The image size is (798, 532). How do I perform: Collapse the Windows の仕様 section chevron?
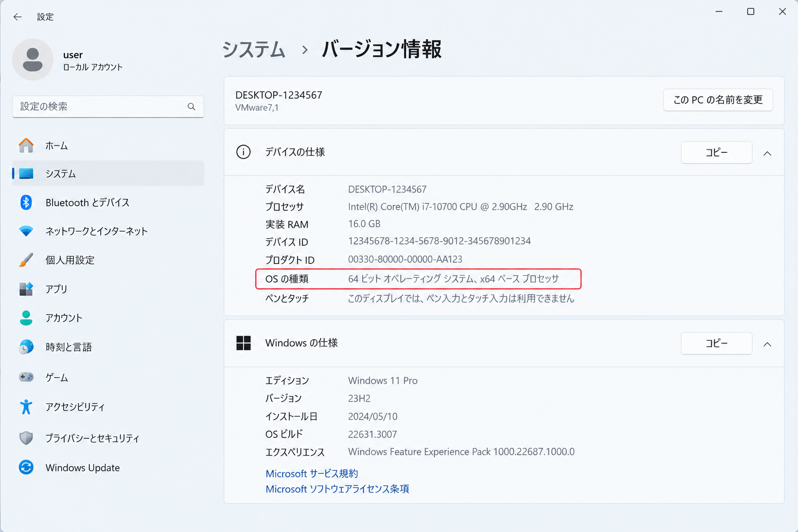coord(767,344)
